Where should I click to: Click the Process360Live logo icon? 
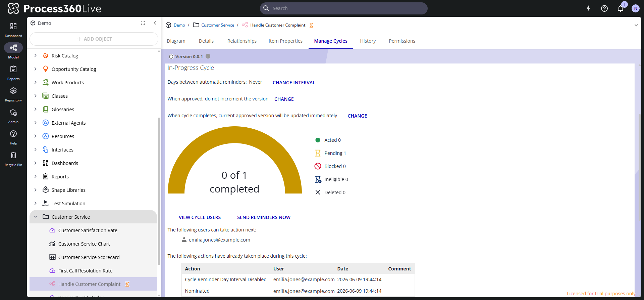[x=13, y=8]
